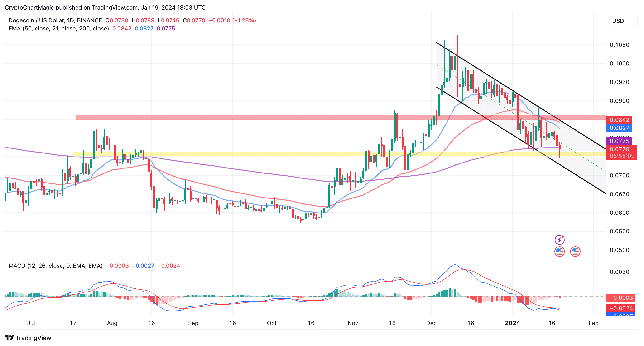644x346 pixels.
Task: Click the Nov label on time axis
Action: 352,323
